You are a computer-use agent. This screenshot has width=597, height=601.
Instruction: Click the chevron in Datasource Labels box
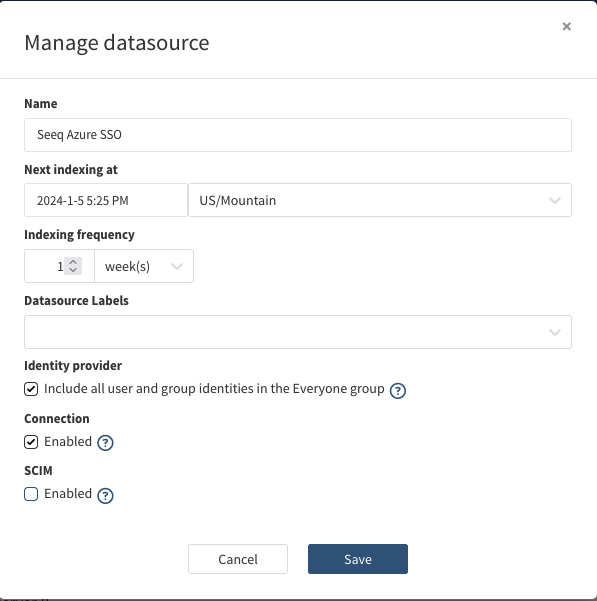coord(554,332)
